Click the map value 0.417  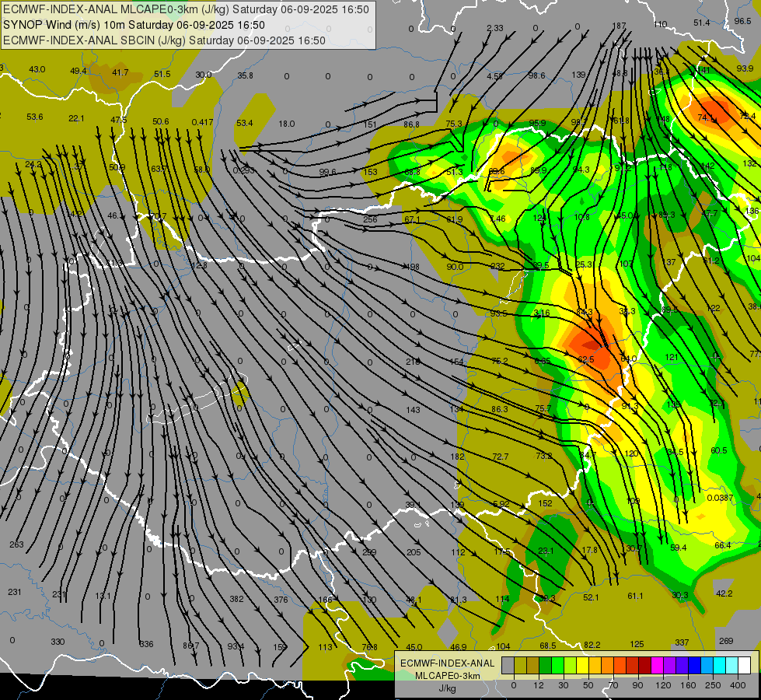(202, 122)
